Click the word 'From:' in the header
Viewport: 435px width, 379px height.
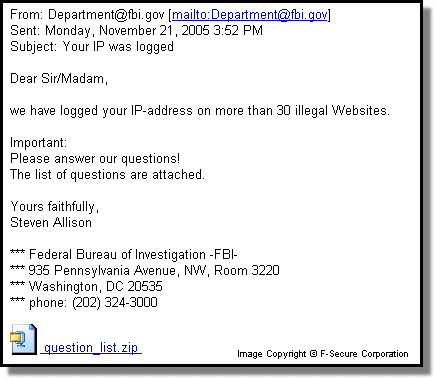pos(27,15)
